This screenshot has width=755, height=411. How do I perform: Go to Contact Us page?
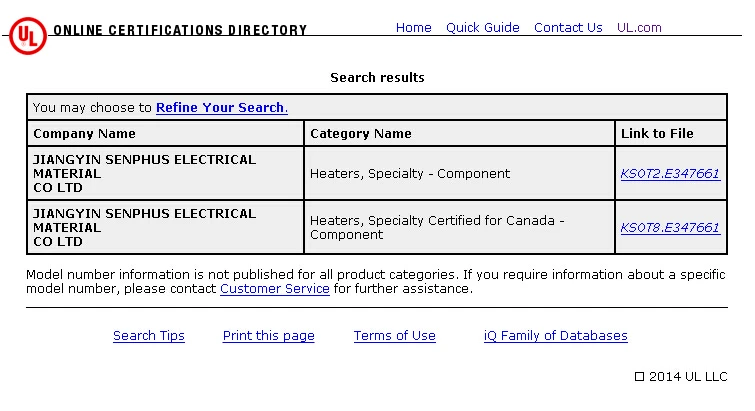(568, 28)
